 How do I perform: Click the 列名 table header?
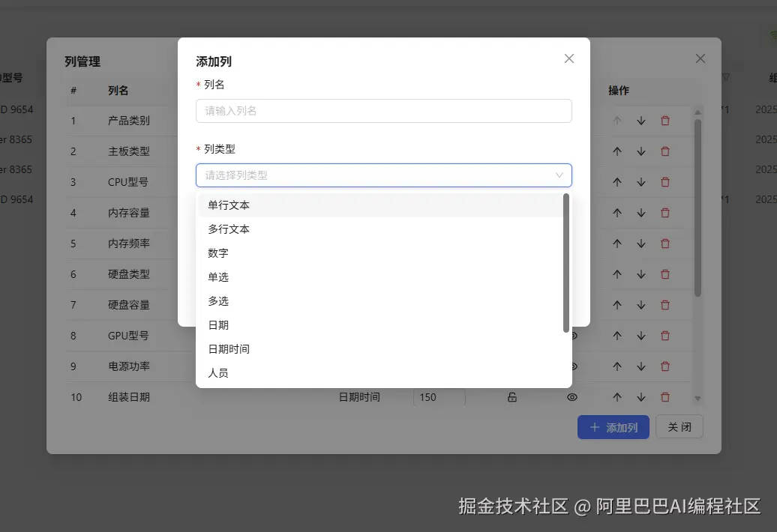(118, 91)
